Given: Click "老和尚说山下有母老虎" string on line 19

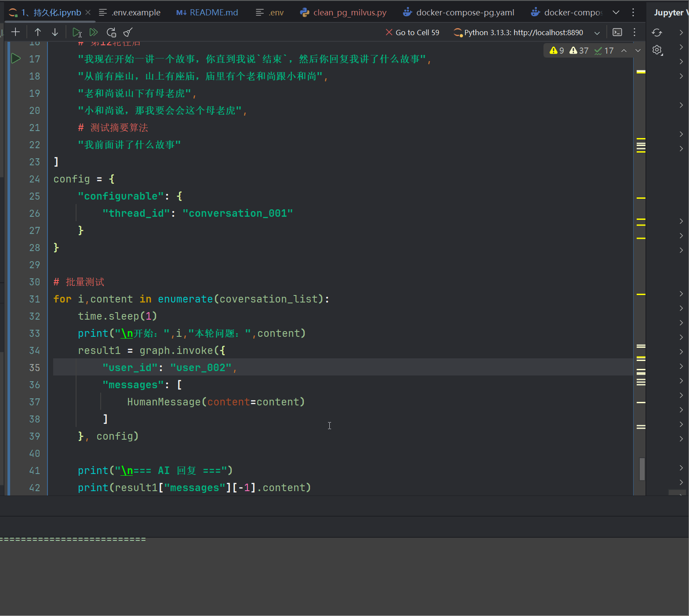Looking at the screenshot, I should click(135, 93).
